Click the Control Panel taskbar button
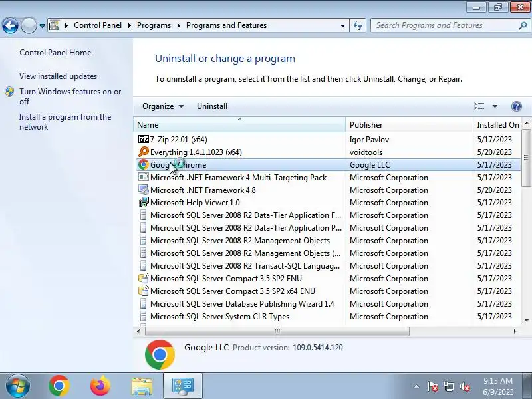This screenshot has width=532, height=399. pos(183,386)
